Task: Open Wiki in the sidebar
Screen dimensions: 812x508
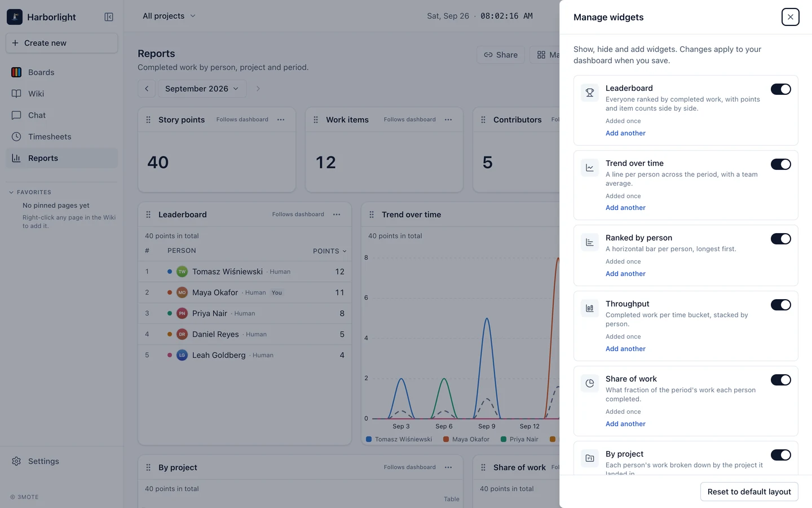Action: [62, 94]
